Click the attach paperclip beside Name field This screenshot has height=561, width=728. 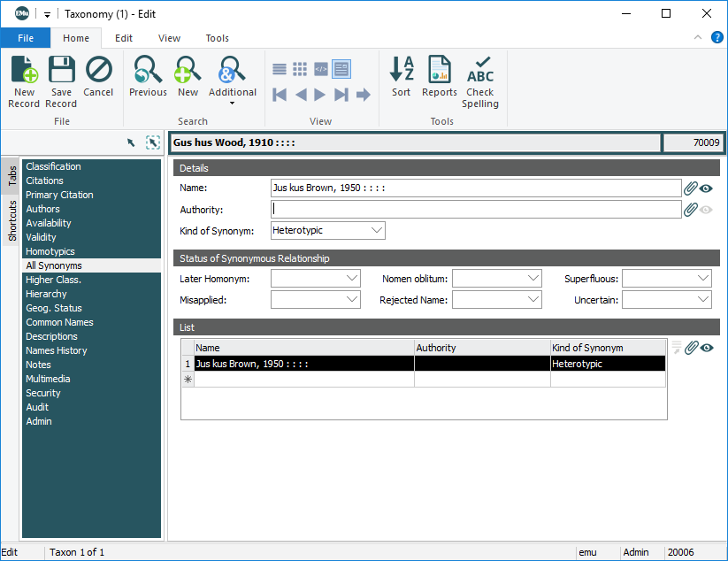click(691, 188)
